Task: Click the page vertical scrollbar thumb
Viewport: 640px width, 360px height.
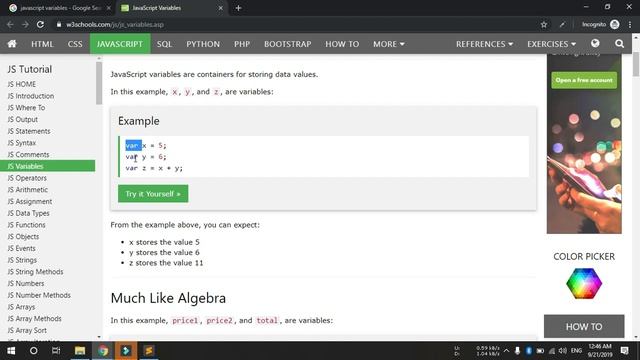Action: (x=636, y=64)
